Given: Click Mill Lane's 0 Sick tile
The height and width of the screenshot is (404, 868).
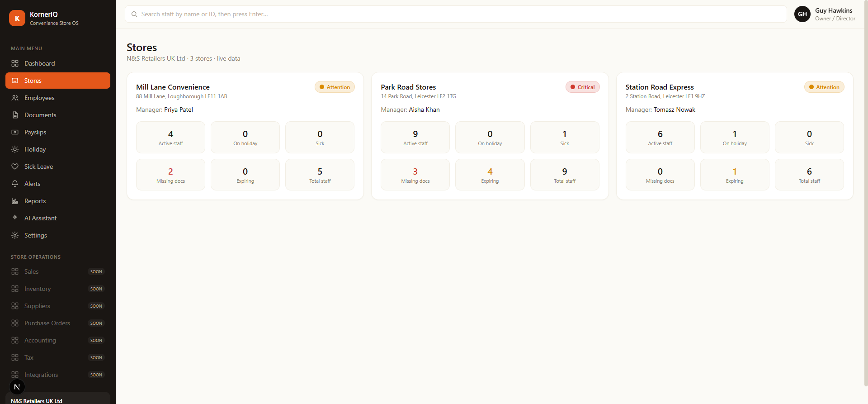Looking at the screenshot, I should 320,137.
